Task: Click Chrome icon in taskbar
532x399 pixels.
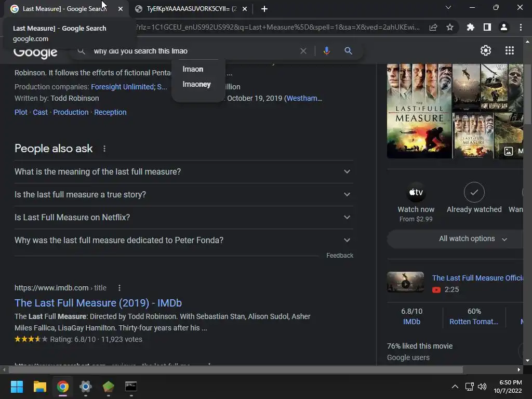Action: (62, 387)
